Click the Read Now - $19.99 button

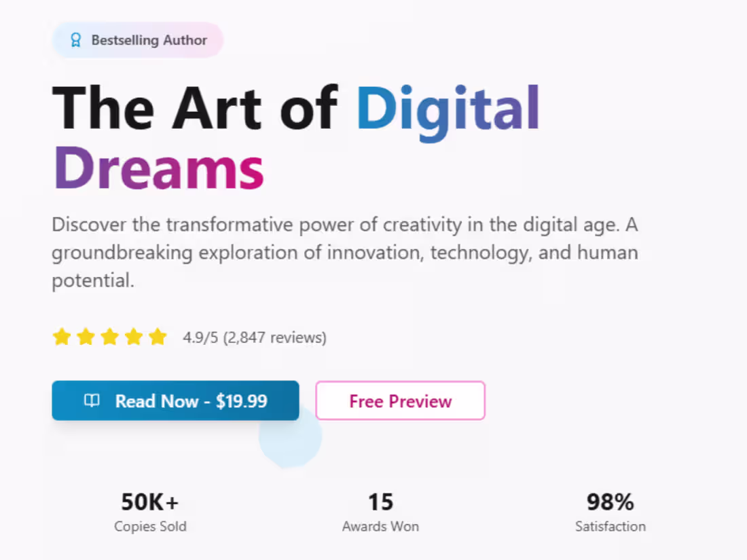point(175,400)
